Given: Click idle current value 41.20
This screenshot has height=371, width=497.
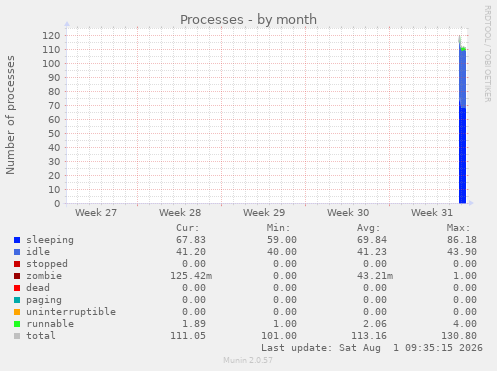Looking at the screenshot, I should (191, 252).
